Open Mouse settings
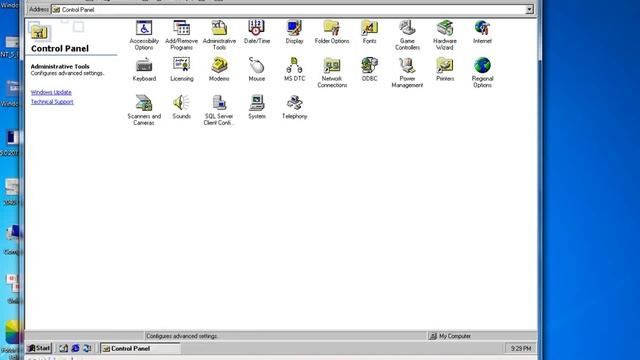Image resolution: width=640 pixels, height=360 pixels. pos(257,69)
